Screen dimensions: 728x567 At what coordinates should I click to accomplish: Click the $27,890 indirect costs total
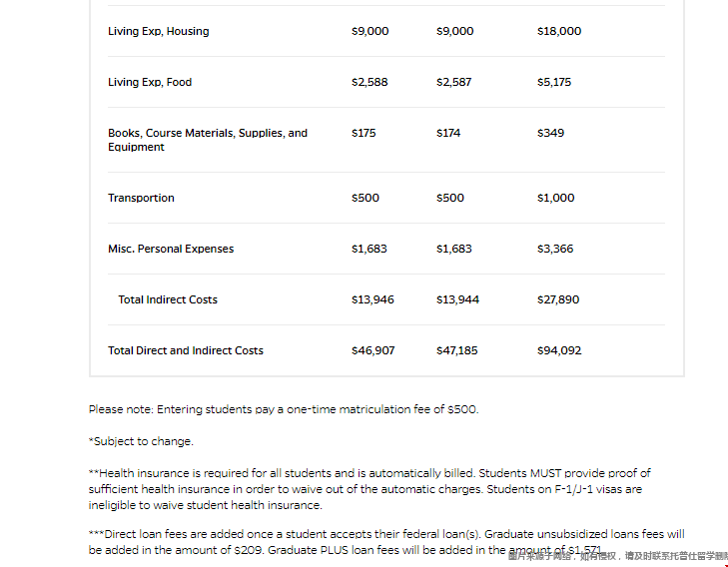(x=557, y=299)
